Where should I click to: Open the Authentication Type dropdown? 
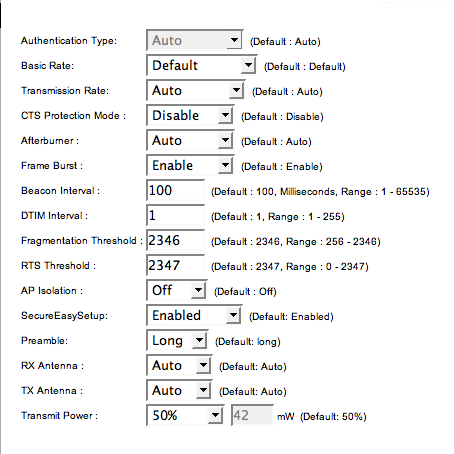pyautogui.click(x=195, y=40)
